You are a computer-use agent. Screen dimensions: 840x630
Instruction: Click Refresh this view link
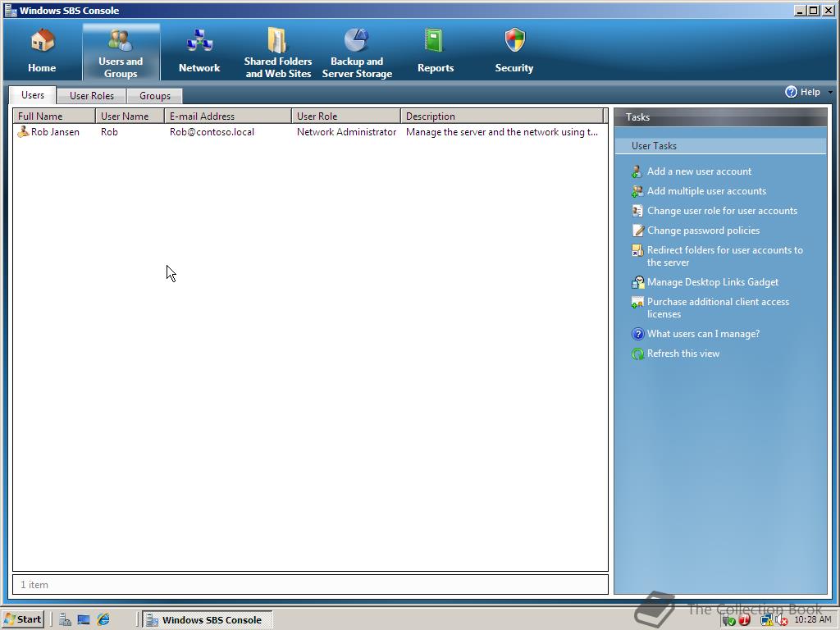[683, 354]
